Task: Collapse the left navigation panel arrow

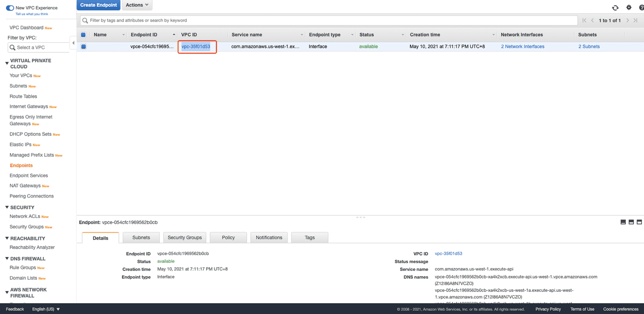Action: coord(73,43)
